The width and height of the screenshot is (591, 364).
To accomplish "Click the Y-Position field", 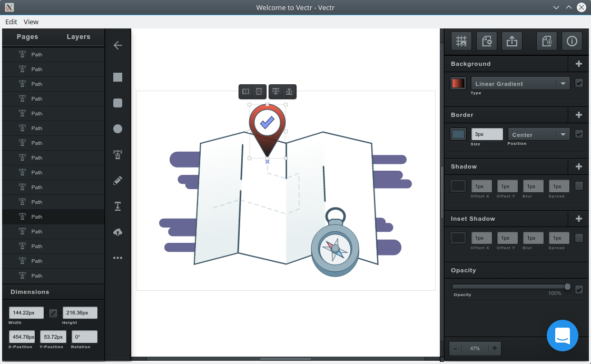I will pos(53,337).
